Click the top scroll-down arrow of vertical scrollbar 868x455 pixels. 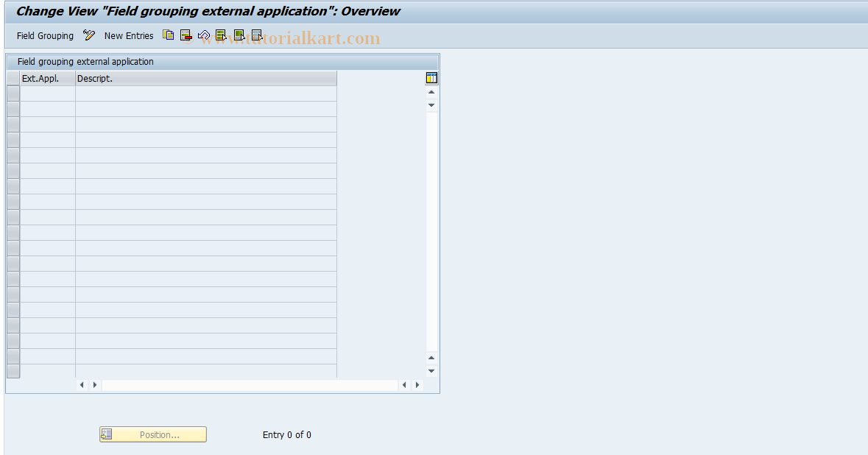click(431, 105)
